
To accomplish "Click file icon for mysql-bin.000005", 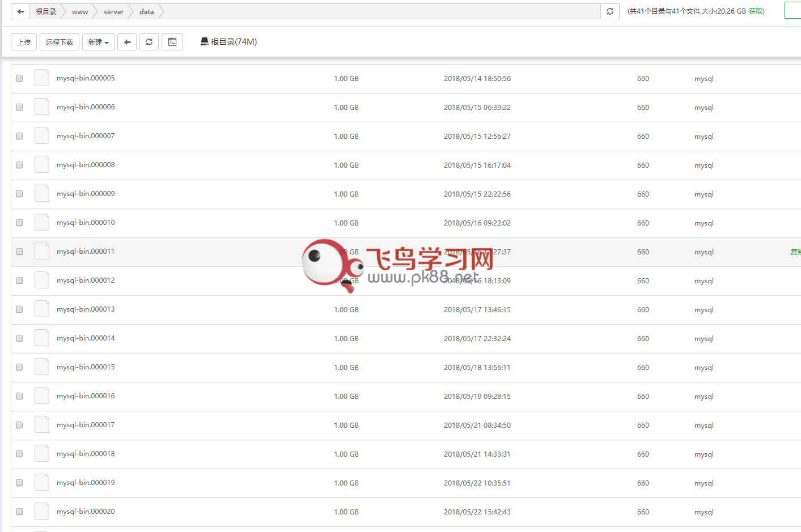I will (x=42, y=78).
